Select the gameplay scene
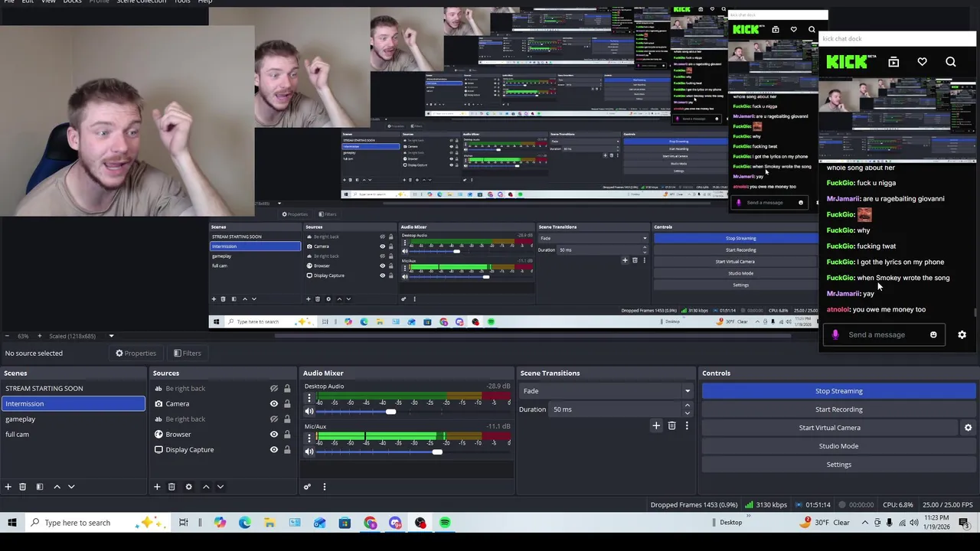 pyautogui.click(x=73, y=419)
